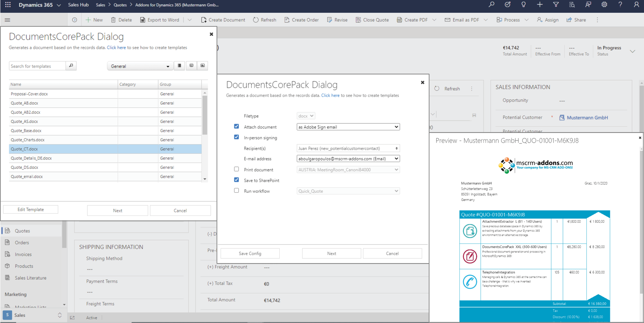
Task: Switch templates to list view icon
Action: tap(179, 66)
